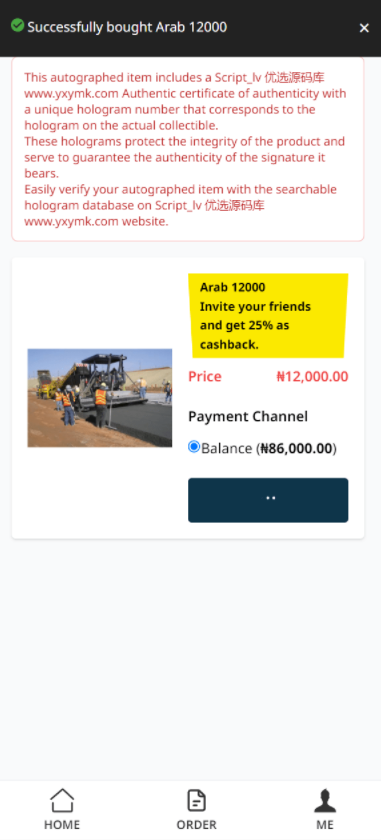This screenshot has height=840, width=381.
Task: Dismiss the success notification with the X
Action: click(364, 28)
